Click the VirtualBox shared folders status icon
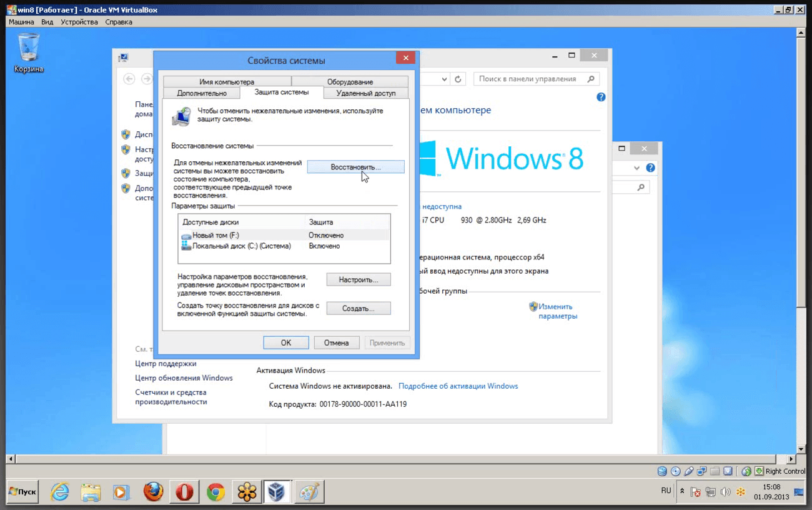This screenshot has width=812, height=510. 715,471
